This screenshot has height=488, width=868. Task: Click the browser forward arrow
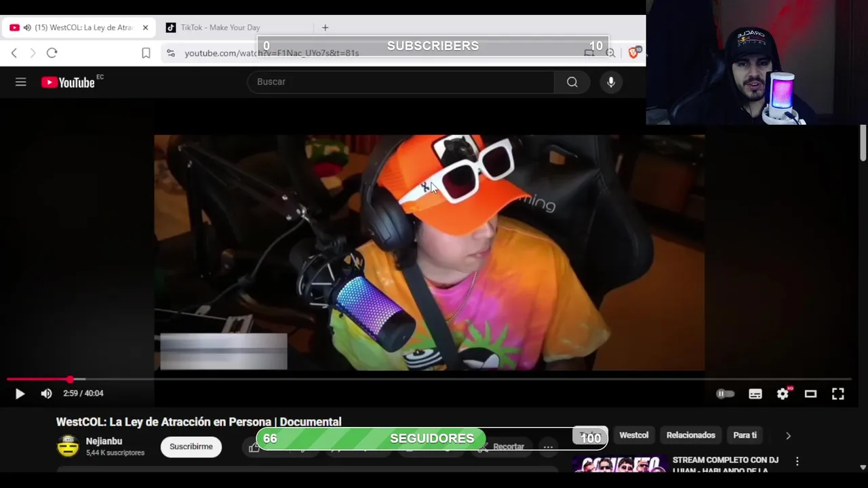[33, 53]
